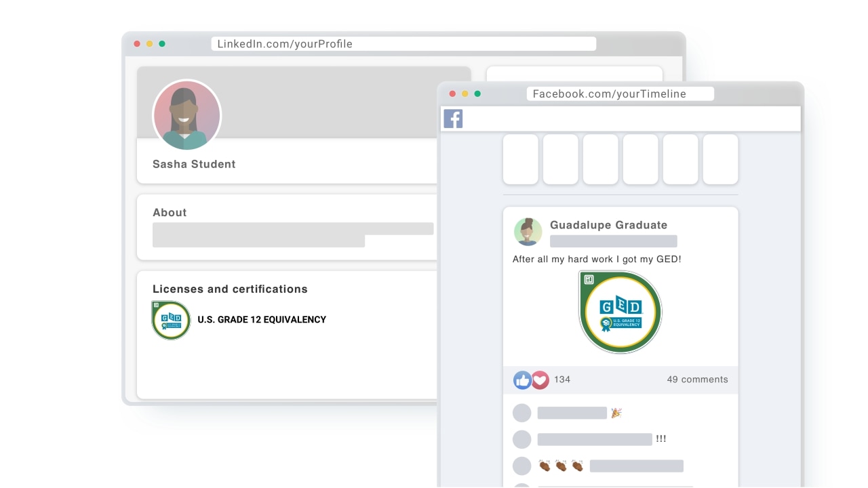The height and width of the screenshot is (488, 868).
Task: Click the clapping hands emoji comment
Action: (x=560, y=466)
